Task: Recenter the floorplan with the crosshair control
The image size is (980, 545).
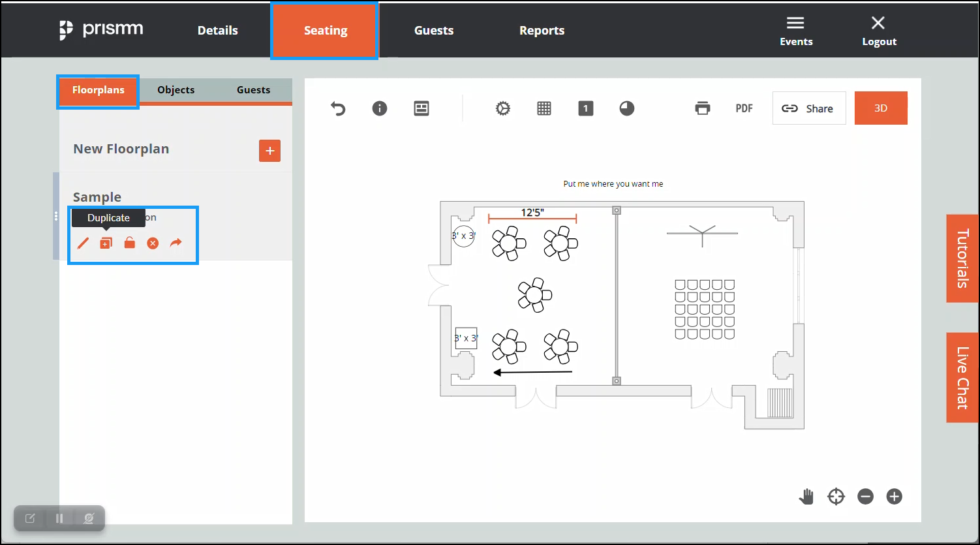Action: 836,497
